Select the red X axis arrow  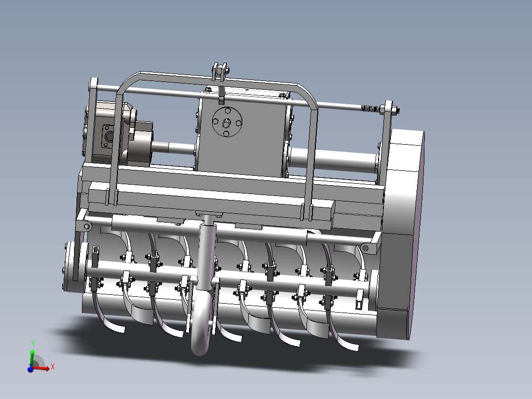[x=48, y=367]
